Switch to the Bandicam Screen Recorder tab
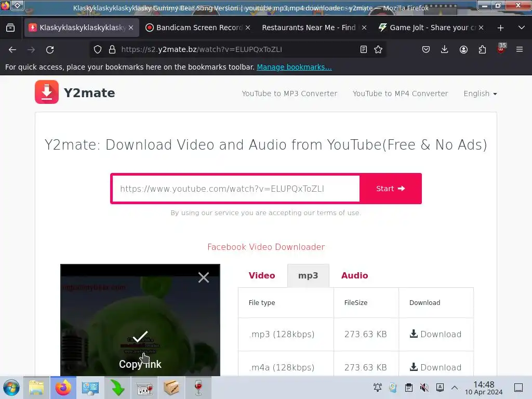The height and width of the screenshot is (399, 532). pyautogui.click(x=198, y=28)
